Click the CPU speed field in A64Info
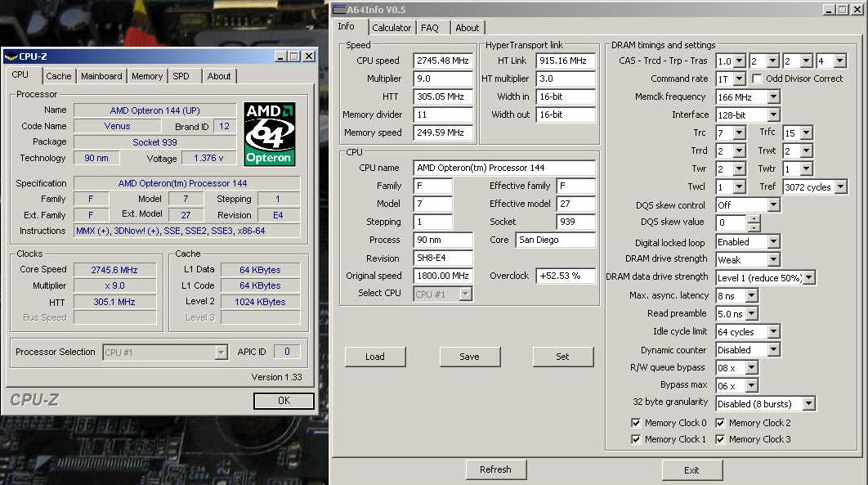This screenshot has height=485, width=868. tap(443, 61)
